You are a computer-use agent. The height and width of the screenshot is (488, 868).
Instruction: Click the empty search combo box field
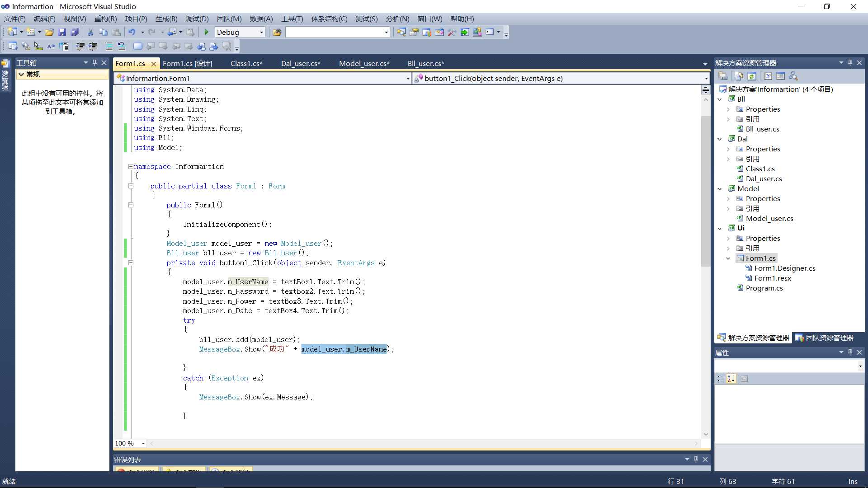point(335,32)
